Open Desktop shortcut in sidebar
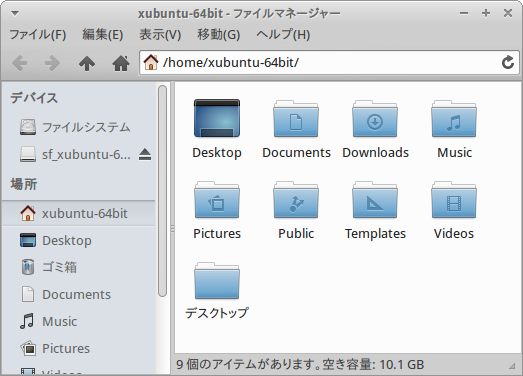Image resolution: width=523 pixels, height=376 pixels. [x=79, y=241]
